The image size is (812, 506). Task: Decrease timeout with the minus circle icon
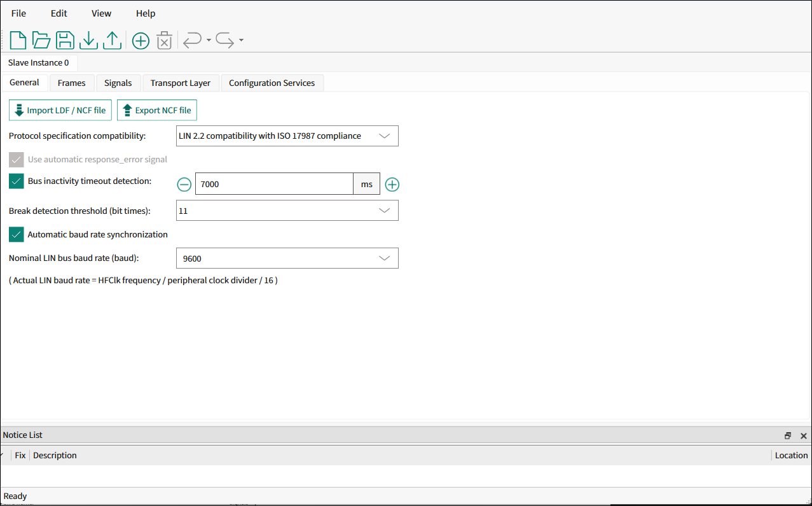184,185
